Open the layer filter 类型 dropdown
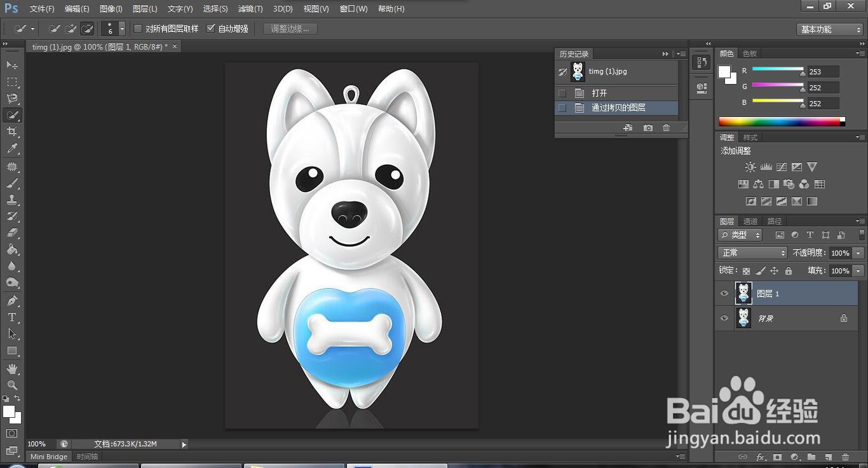 point(739,235)
